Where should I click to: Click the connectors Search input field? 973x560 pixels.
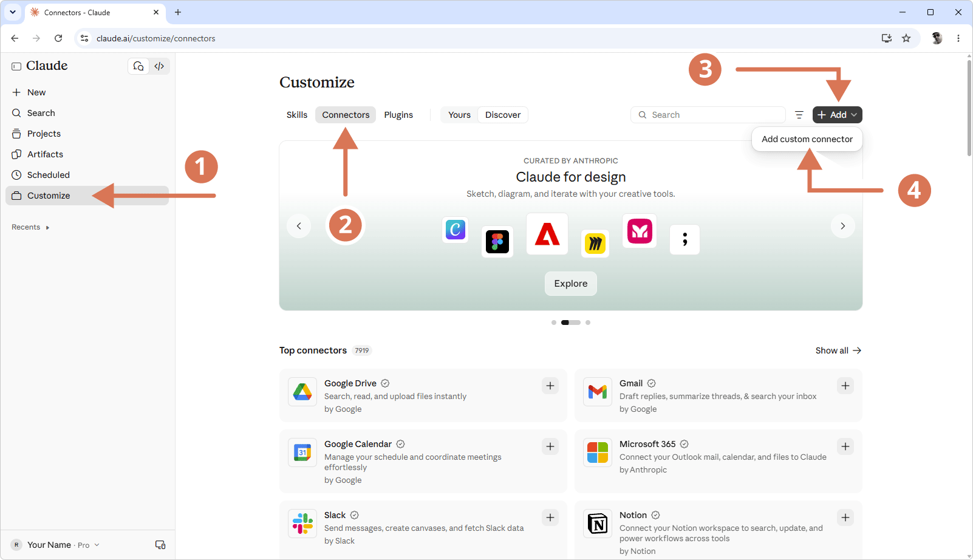point(708,115)
